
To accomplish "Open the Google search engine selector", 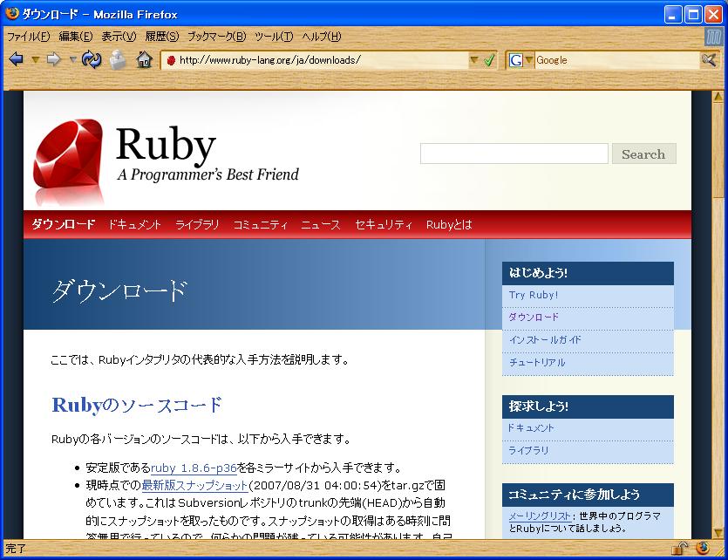I will tap(521, 60).
